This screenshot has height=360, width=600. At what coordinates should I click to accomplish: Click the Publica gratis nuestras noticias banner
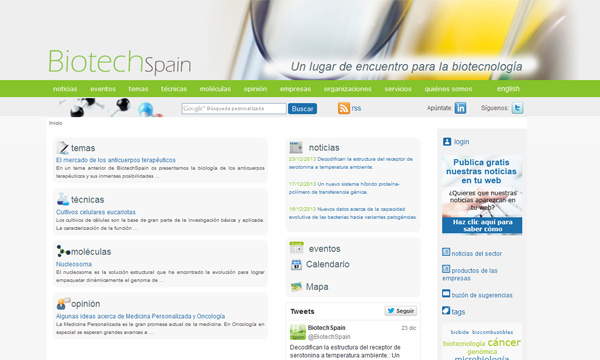(x=482, y=194)
